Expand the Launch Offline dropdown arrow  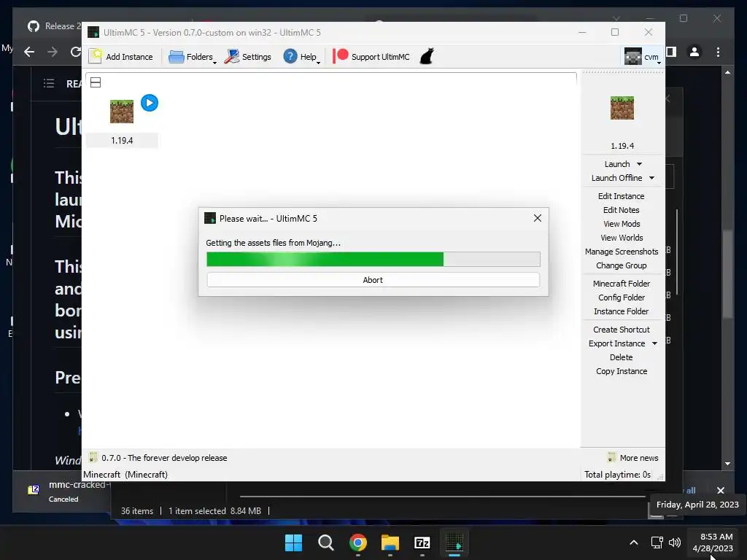click(x=651, y=178)
